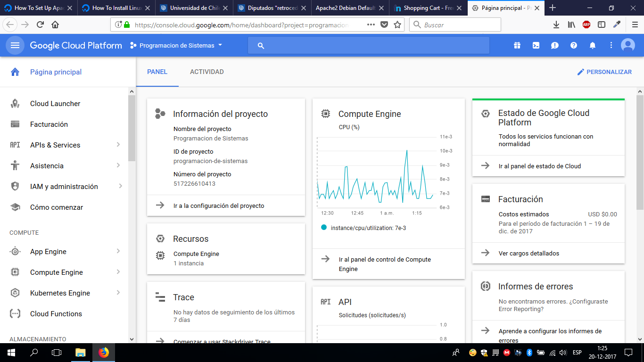Click the ESP language indicator
Viewport: 644px width, 362px height.
pos(577,353)
